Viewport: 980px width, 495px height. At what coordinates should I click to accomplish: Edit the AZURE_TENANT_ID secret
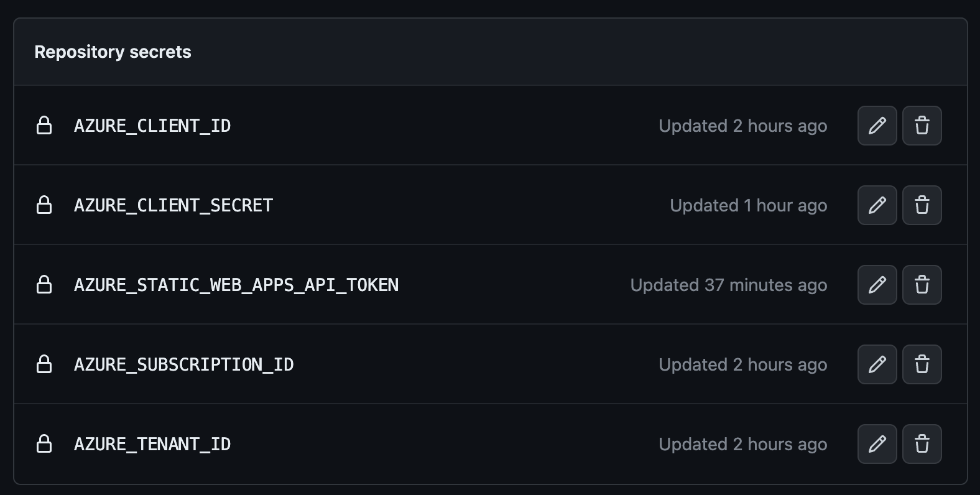click(877, 444)
